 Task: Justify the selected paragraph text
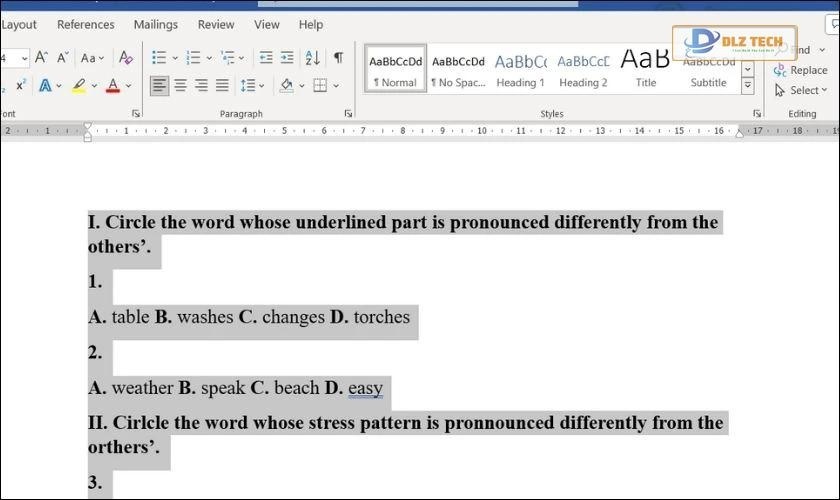222,86
